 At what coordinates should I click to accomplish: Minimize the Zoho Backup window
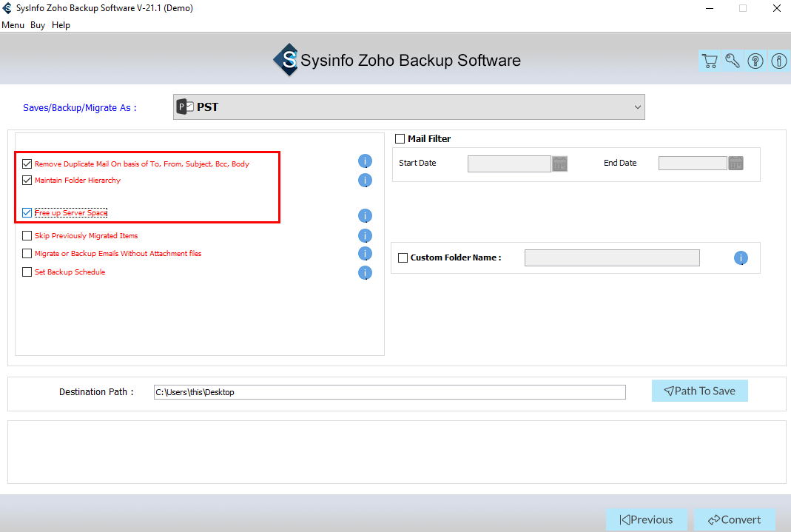(x=710, y=8)
